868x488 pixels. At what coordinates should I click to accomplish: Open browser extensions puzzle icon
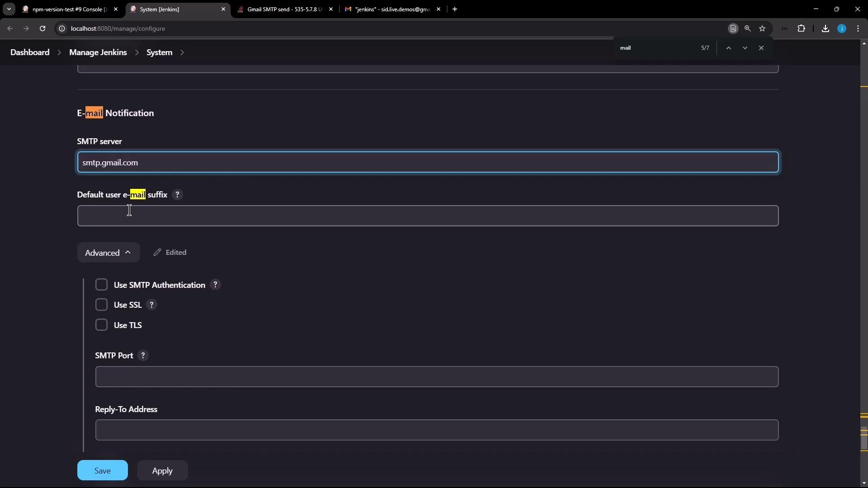(801, 28)
